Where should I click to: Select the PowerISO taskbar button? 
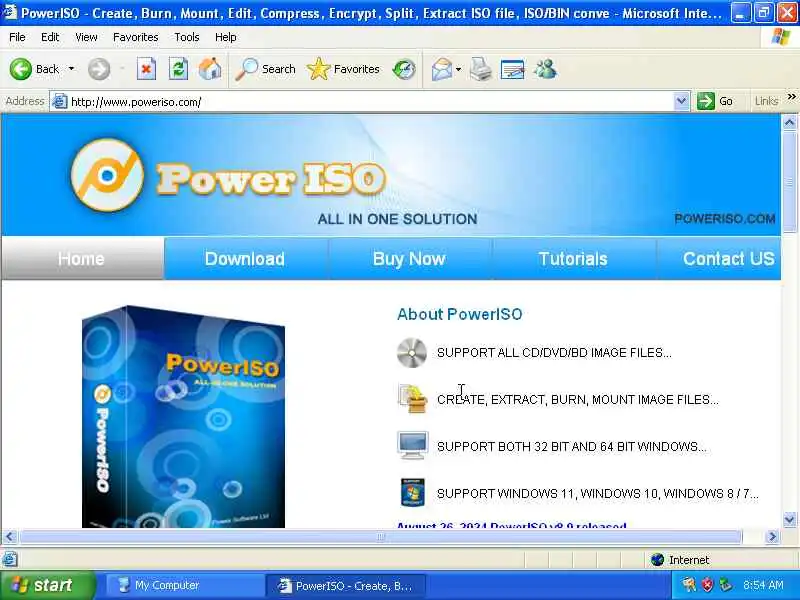[x=345, y=586]
